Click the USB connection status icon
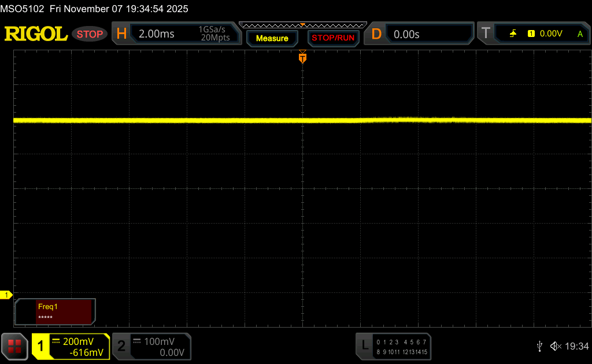 pyautogui.click(x=539, y=346)
